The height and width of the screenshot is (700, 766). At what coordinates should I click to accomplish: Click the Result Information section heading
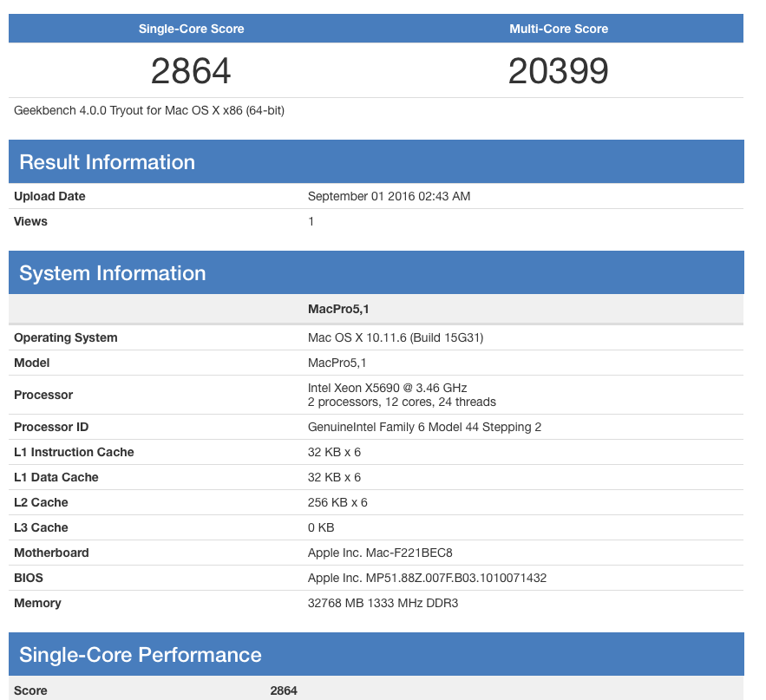[107, 162]
